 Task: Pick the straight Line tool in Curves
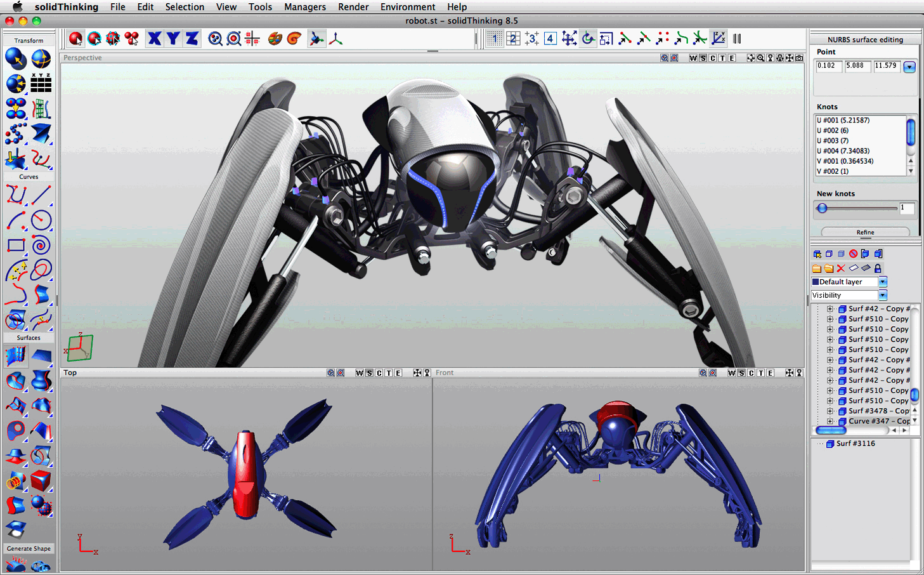coord(41,194)
